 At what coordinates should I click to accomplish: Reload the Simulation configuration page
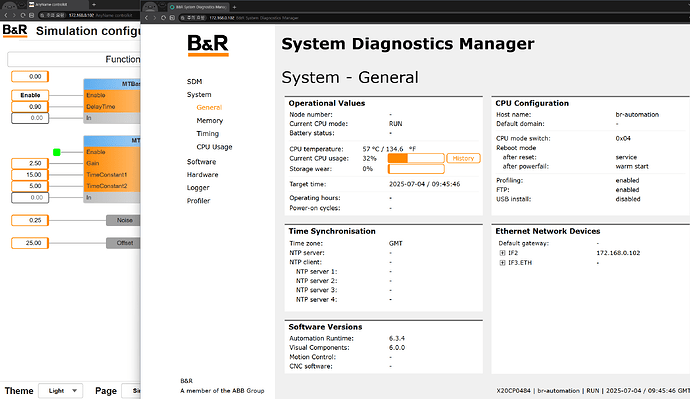coord(23,15)
